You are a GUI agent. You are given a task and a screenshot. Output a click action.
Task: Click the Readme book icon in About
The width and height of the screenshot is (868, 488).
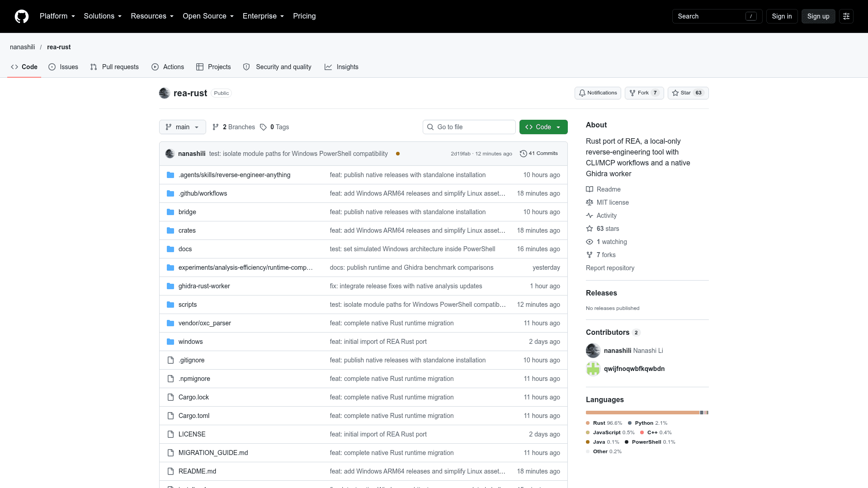(590, 189)
